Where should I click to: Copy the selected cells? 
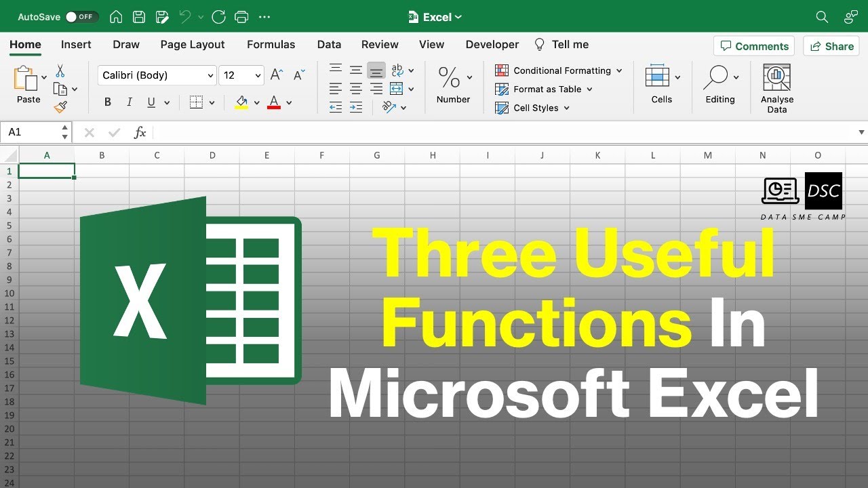(x=60, y=89)
